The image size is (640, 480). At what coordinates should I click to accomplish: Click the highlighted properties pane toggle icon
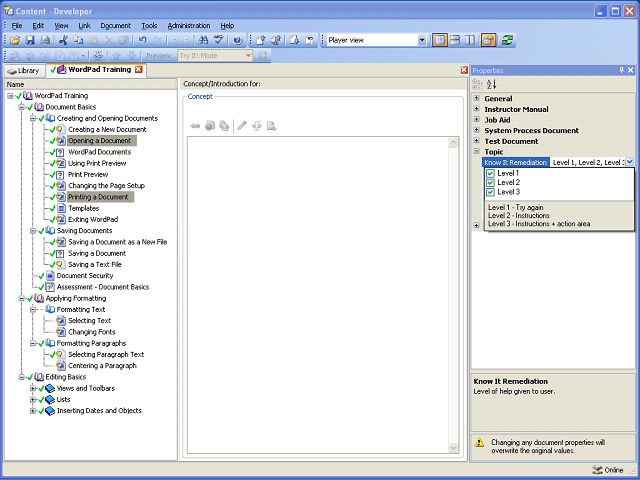(x=489, y=40)
